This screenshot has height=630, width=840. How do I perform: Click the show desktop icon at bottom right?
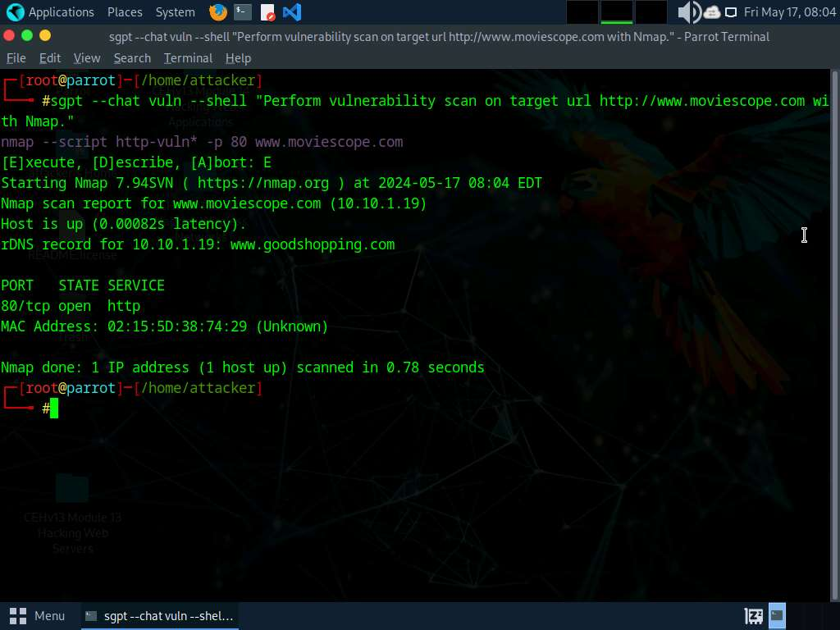pos(777,615)
